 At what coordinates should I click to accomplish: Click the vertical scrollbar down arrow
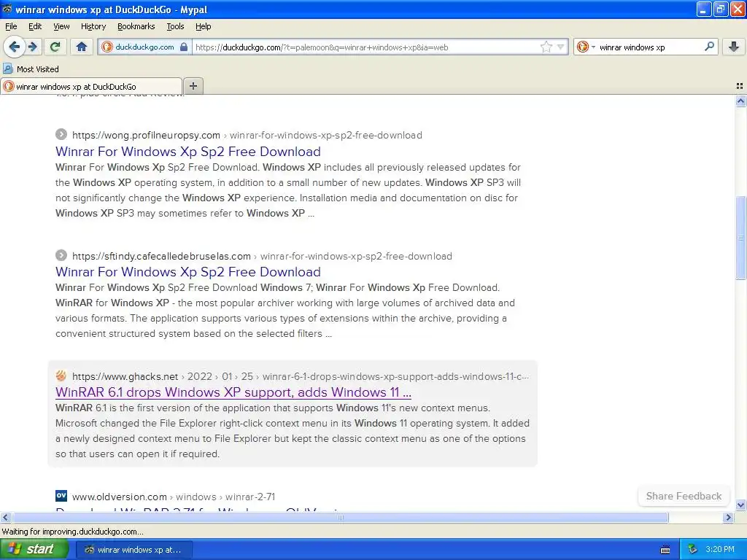click(x=741, y=505)
